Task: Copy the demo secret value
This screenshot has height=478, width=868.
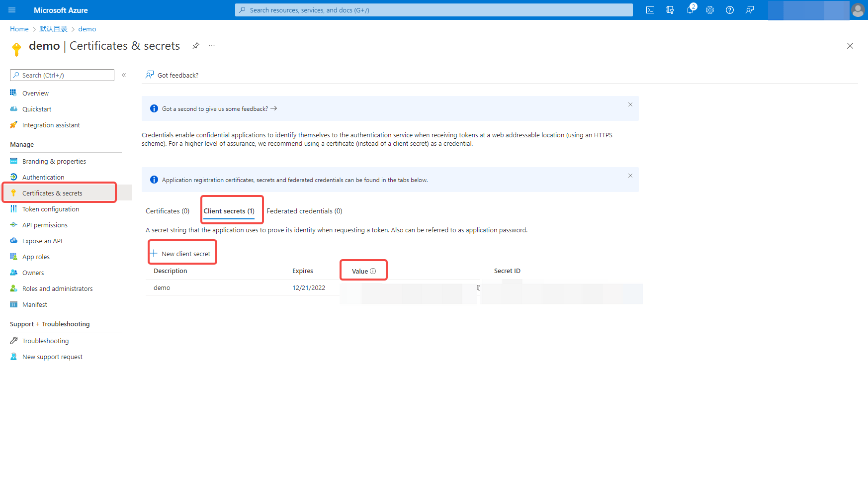Action: tap(478, 288)
